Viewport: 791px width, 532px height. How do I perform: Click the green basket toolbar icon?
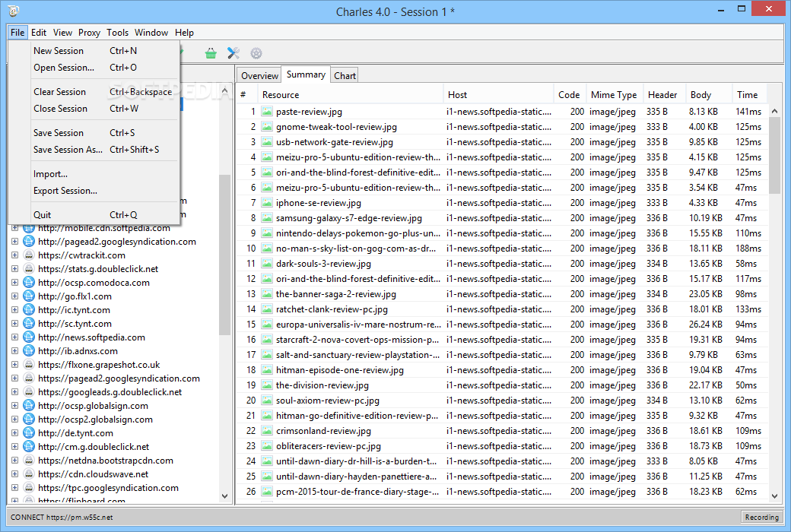211,53
